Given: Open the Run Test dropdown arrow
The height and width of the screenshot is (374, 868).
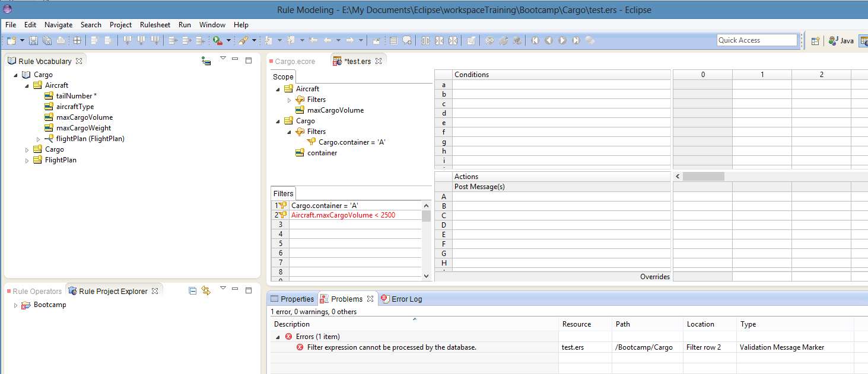Looking at the screenshot, I should pos(228,40).
